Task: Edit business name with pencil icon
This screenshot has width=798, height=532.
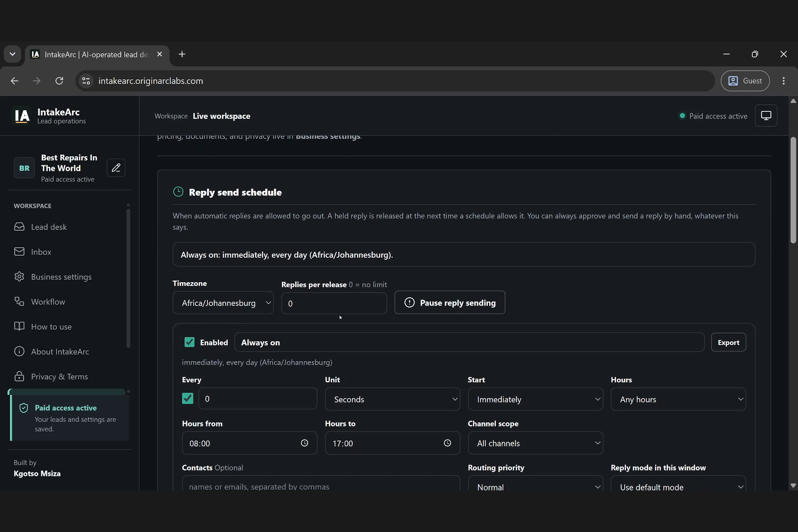Action: [116, 168]
